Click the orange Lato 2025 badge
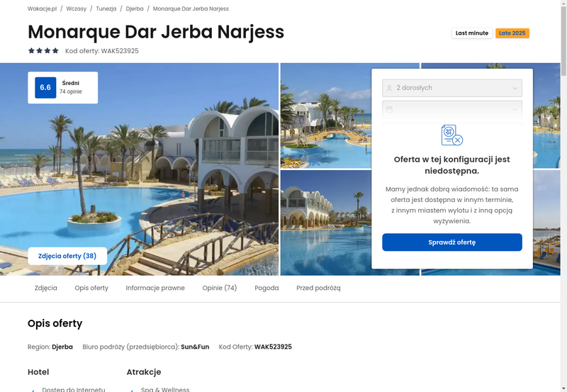Viewport: 567px width, 392px height. tap(512, 33)
